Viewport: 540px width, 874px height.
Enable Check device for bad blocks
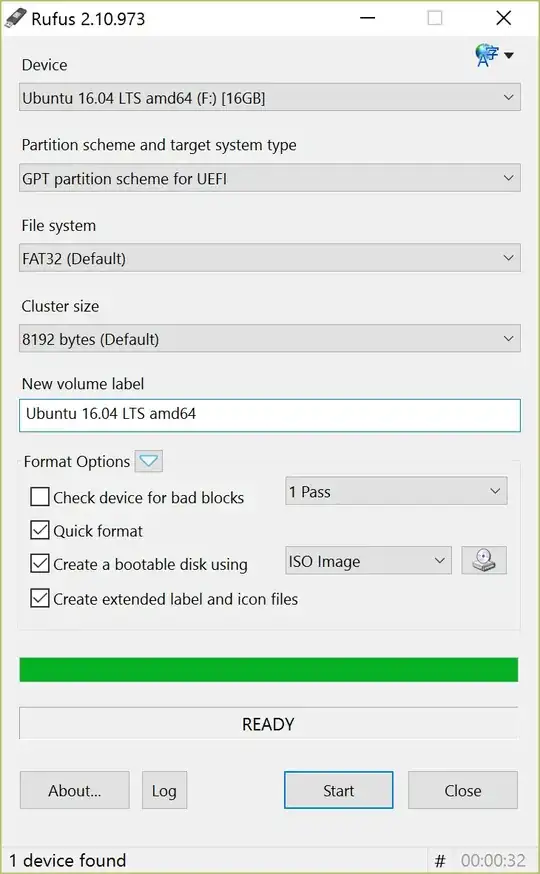[x=40, y=497]
